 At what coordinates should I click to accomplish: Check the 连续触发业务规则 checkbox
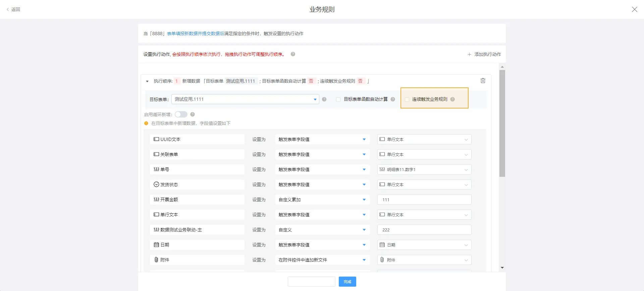[407, 99]
